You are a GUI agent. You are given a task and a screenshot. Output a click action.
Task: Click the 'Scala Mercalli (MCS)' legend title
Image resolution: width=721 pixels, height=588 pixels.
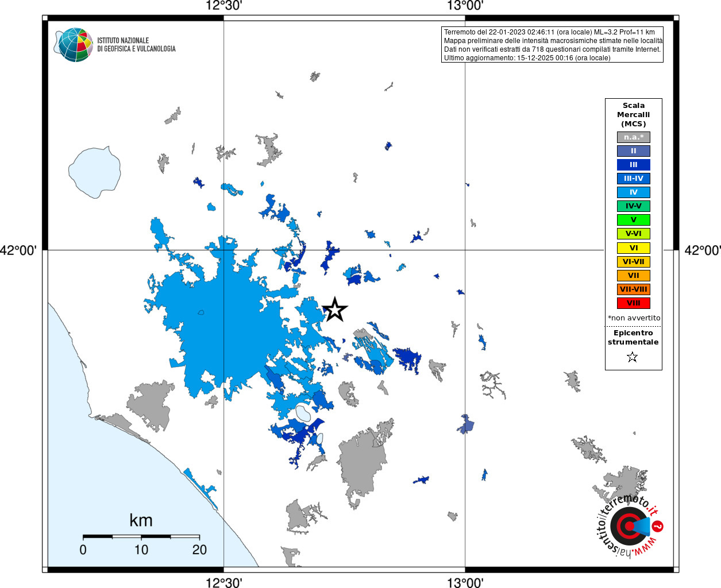click(634, 115)
